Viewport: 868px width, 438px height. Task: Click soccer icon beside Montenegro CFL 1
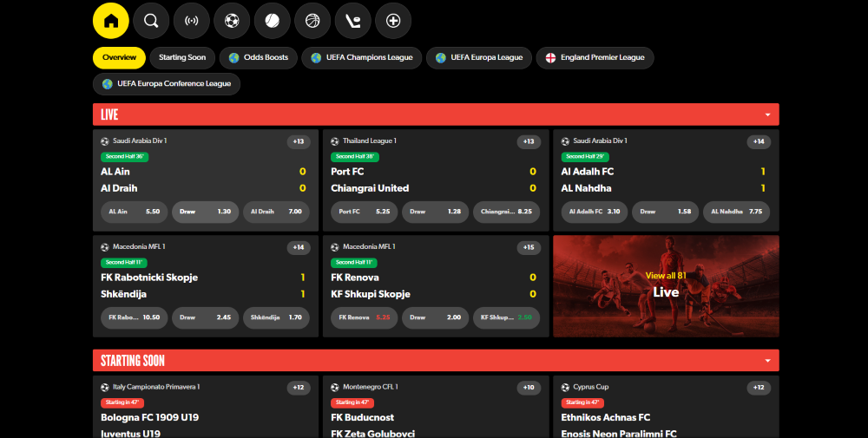coord(335,388)
